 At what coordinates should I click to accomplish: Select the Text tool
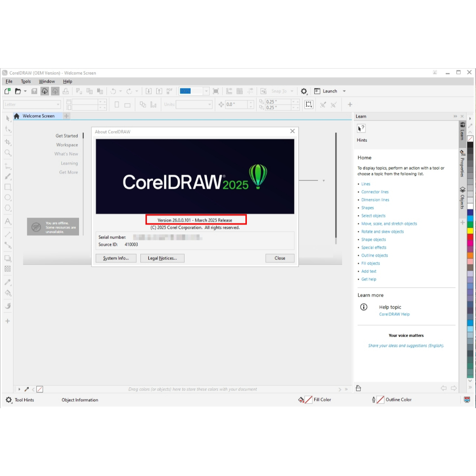point(8,221)
